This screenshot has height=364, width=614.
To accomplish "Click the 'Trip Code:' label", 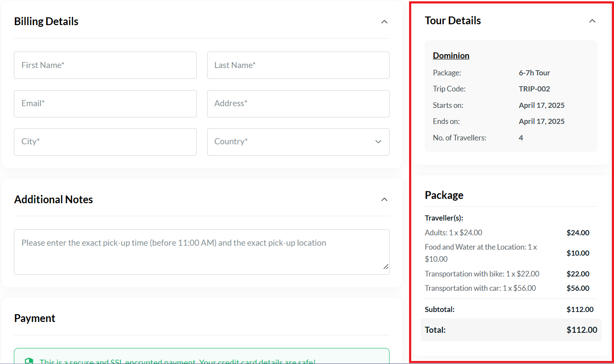I will tap(449, 89).
